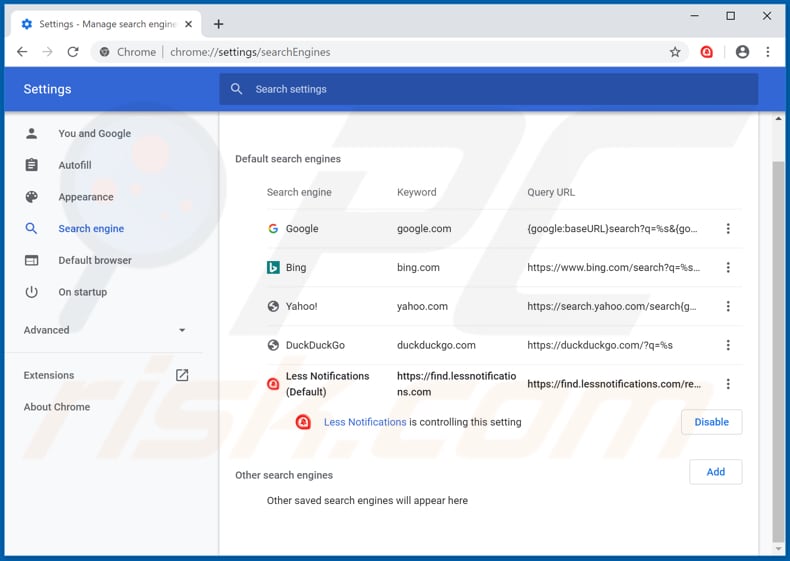Click the power icon beside On startup
This screenshot has width=790, height=561.
[32, 292]
